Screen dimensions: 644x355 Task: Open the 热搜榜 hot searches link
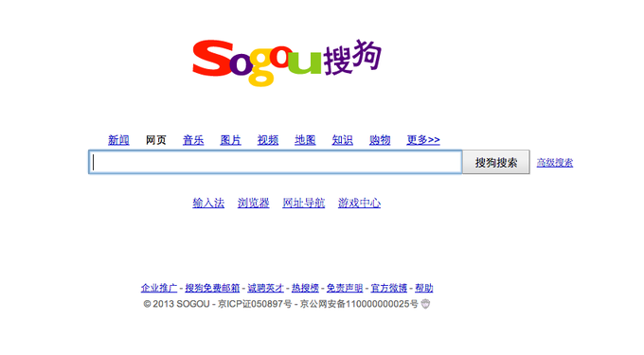[305, 288]
